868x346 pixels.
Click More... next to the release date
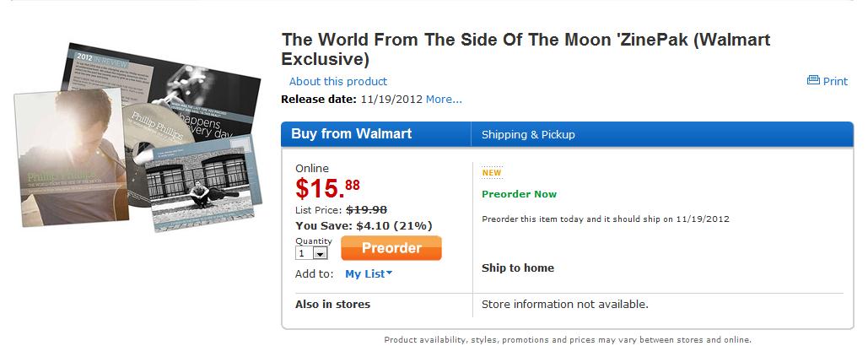[x=444, y=100]
